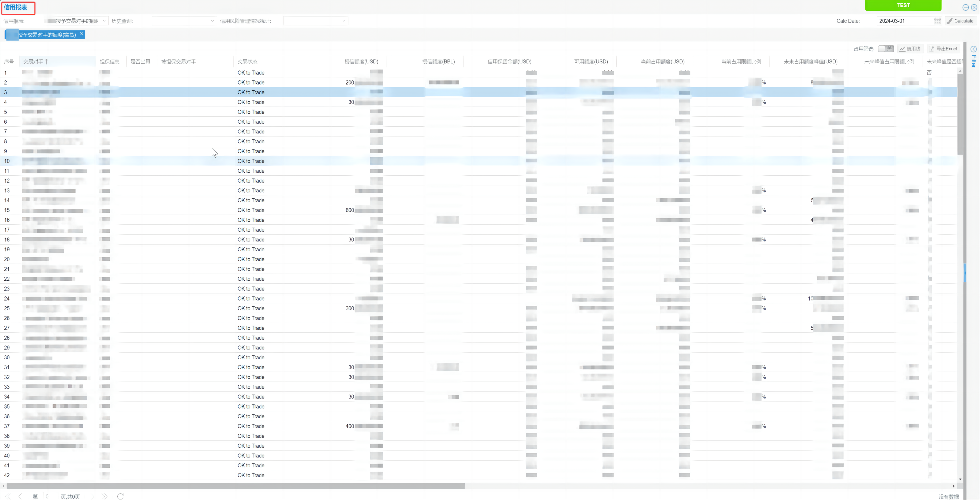
Task: Go to last page with double-right arrow
Action: click(105, 496)
